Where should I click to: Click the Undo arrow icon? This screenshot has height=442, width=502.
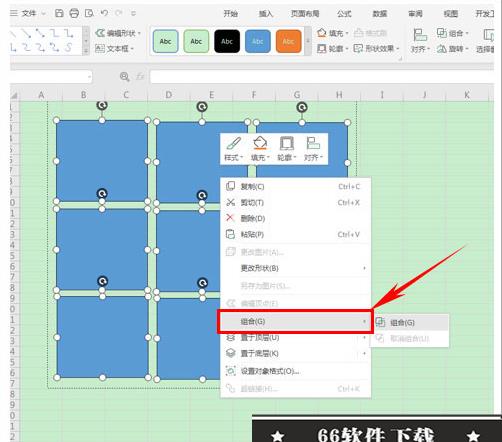(x=104, y=13)
